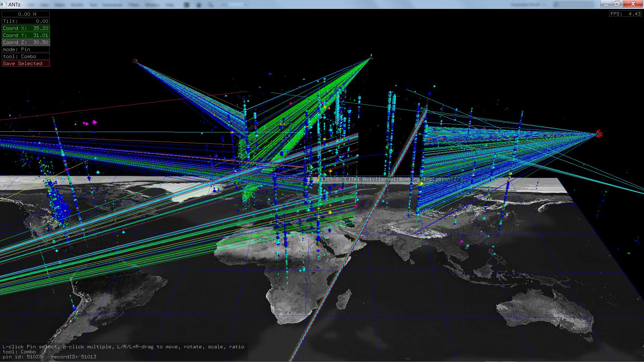Select the red pin cluster at right apex
This screenshot has width=644, height=362.
pyautogui.click(x=599, y=134)
